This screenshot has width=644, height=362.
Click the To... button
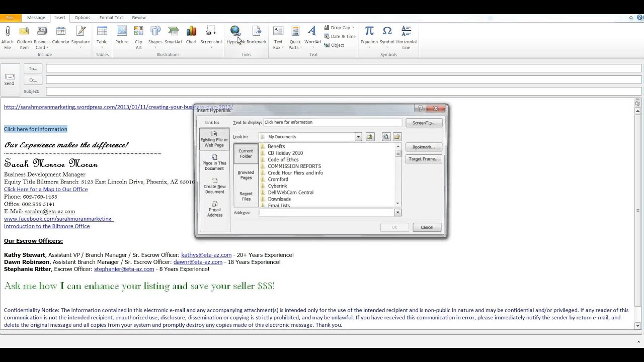(x=33, y=68)
